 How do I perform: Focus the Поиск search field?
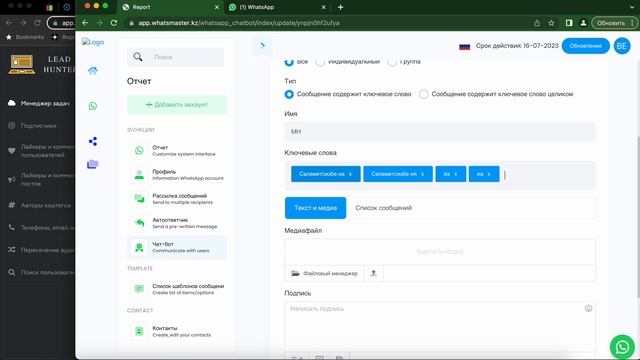(x=176, y=57)
